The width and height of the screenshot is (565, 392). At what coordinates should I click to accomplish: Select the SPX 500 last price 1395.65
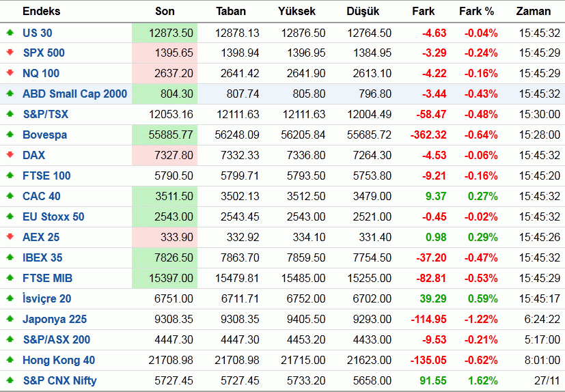(x=174, y=53)
